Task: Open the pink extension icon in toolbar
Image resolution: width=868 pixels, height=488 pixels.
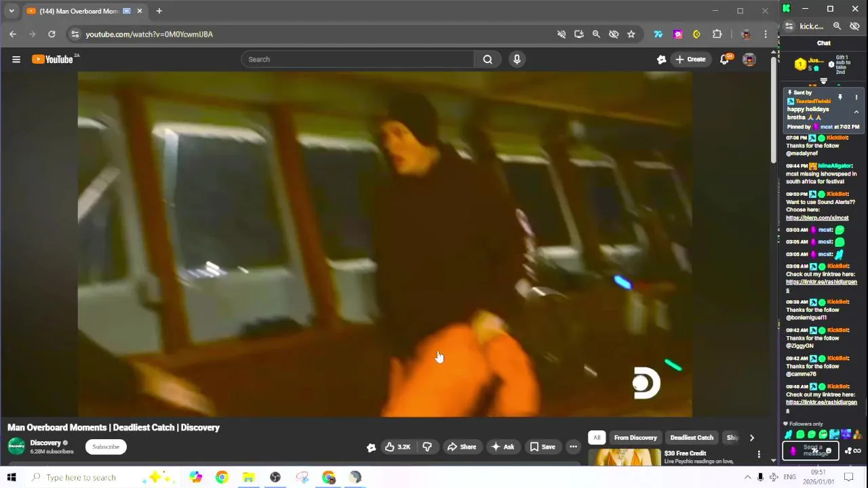Action: 677,34
